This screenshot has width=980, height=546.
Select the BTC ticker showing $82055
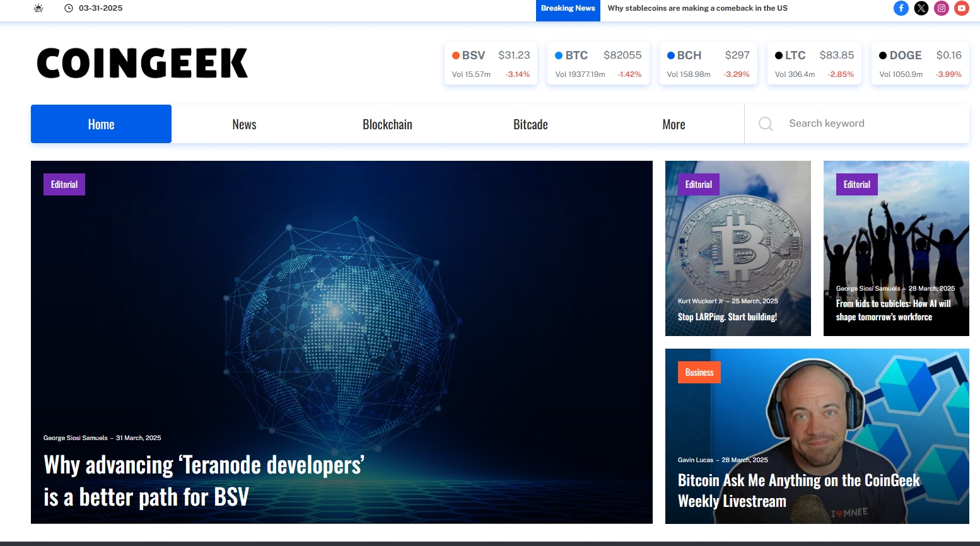[x=598, y=62]
